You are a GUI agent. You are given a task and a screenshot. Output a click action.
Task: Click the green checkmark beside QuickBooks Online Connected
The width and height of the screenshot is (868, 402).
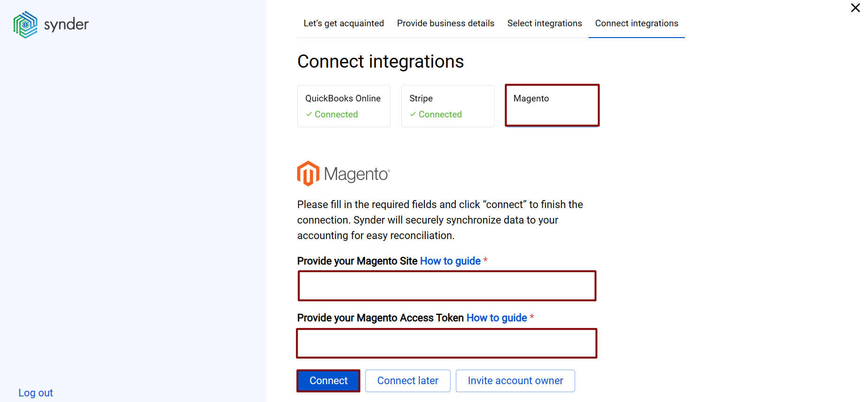(309, 114)
